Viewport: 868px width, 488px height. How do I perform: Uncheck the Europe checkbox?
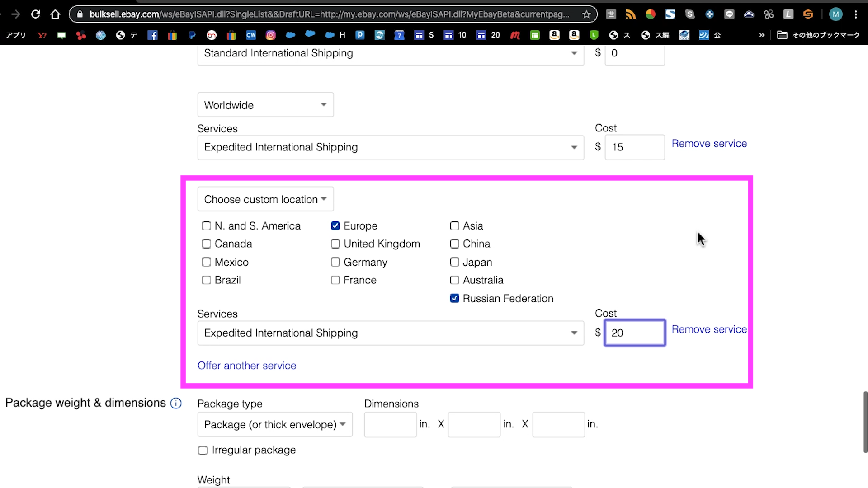pos(335,225)
